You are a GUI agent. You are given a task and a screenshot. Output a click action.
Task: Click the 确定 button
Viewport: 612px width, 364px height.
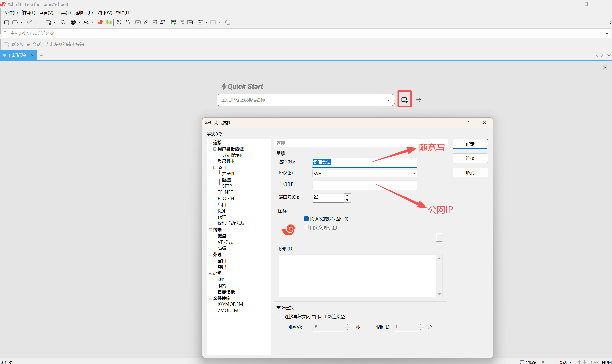pos(470,144)
